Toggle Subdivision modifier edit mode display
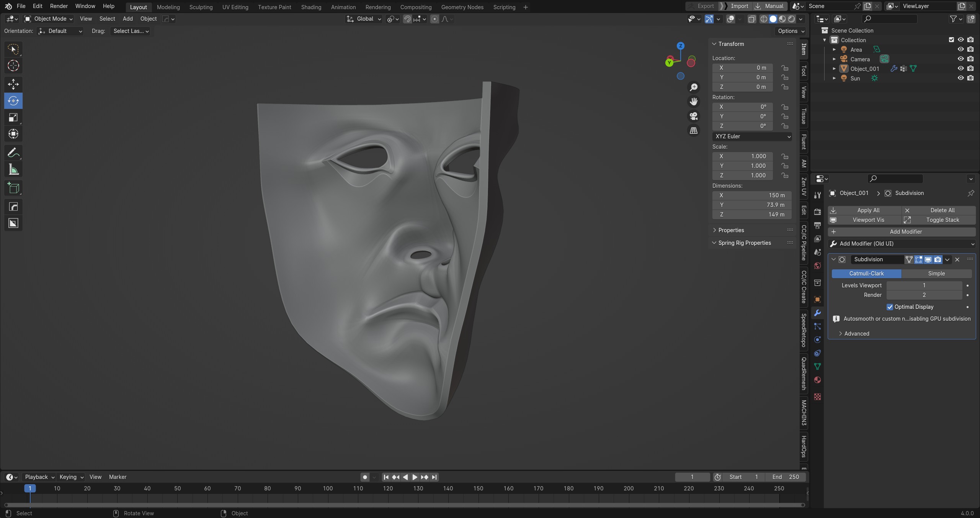The height and width of the screenshot is (518, 980). coord(918,259)
